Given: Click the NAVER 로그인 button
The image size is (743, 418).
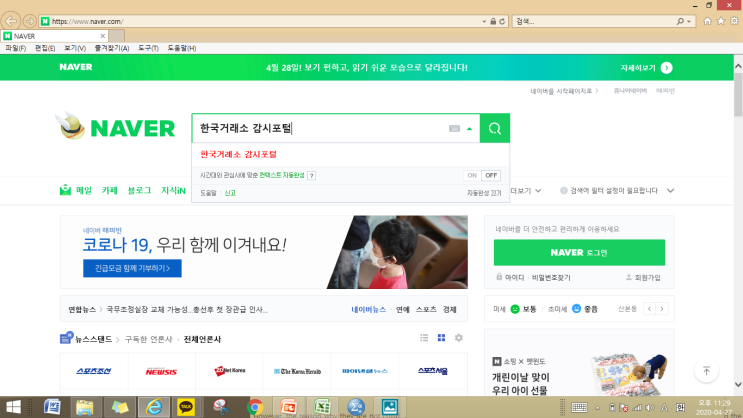Looking at the screenshot, I should [x=579, y=253].
